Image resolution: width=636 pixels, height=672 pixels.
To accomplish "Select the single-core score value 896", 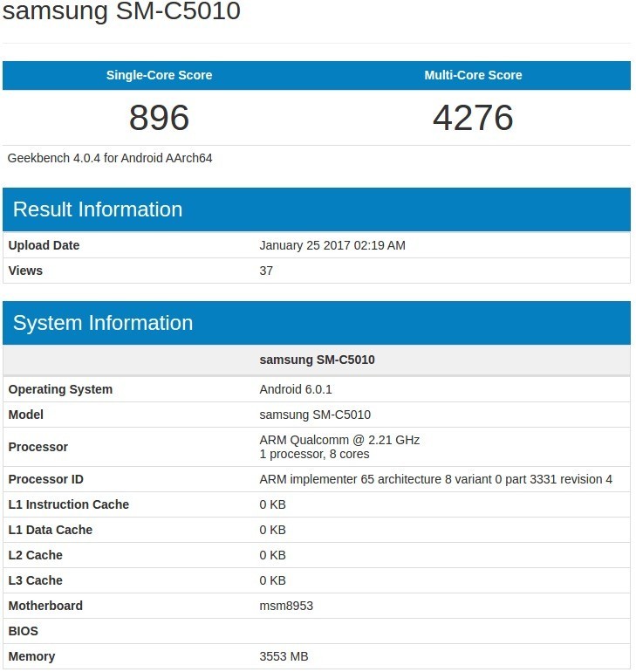I will [159, 118].
